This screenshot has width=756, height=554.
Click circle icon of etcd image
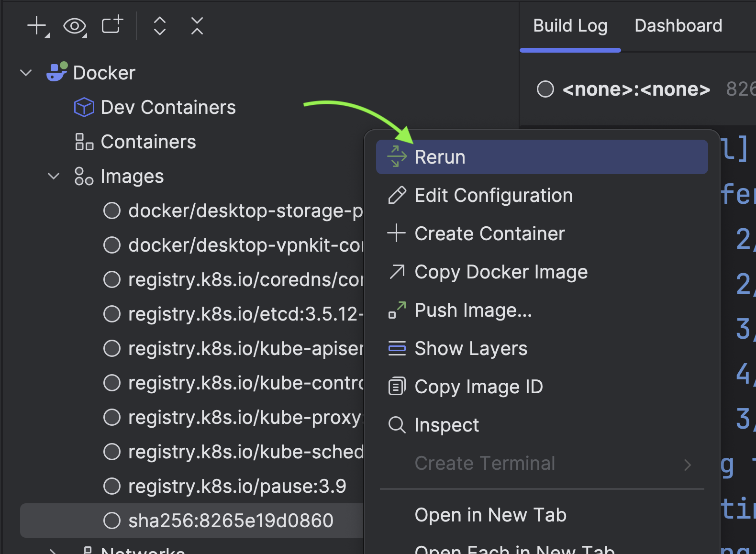coord(112,314)
